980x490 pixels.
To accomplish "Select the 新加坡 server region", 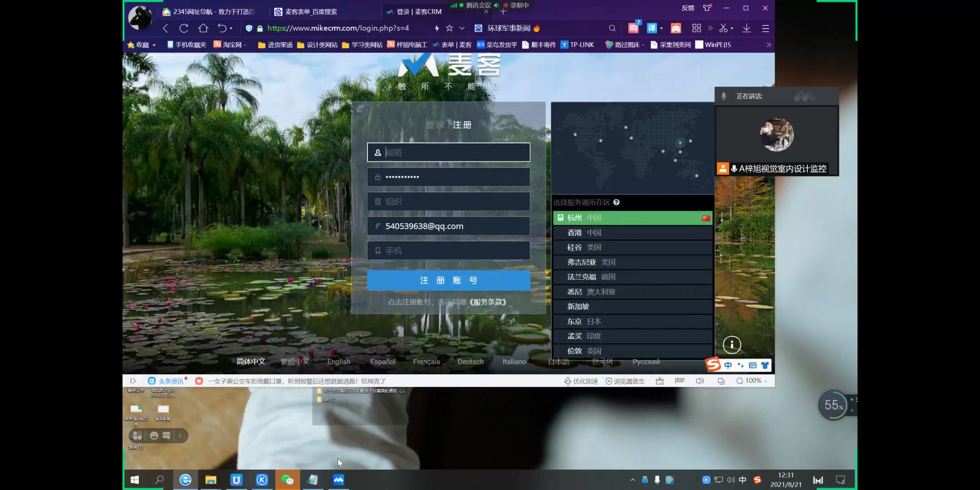I will click(x=632, y=307).
